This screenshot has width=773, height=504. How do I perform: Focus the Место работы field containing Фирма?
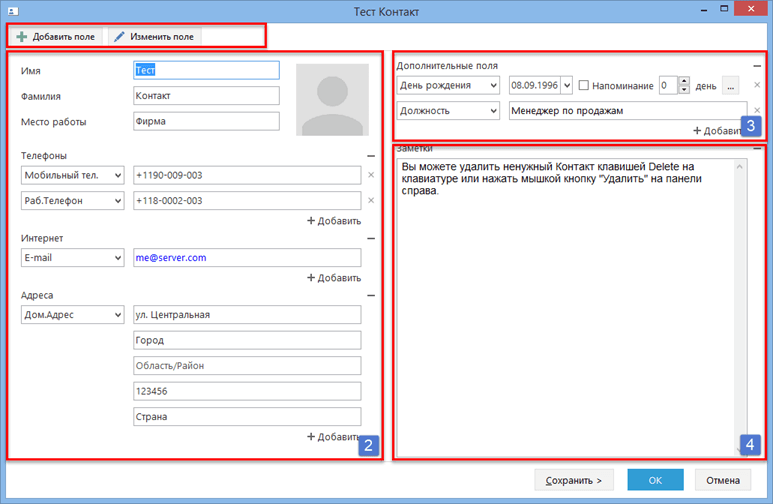tap(206, 121)
